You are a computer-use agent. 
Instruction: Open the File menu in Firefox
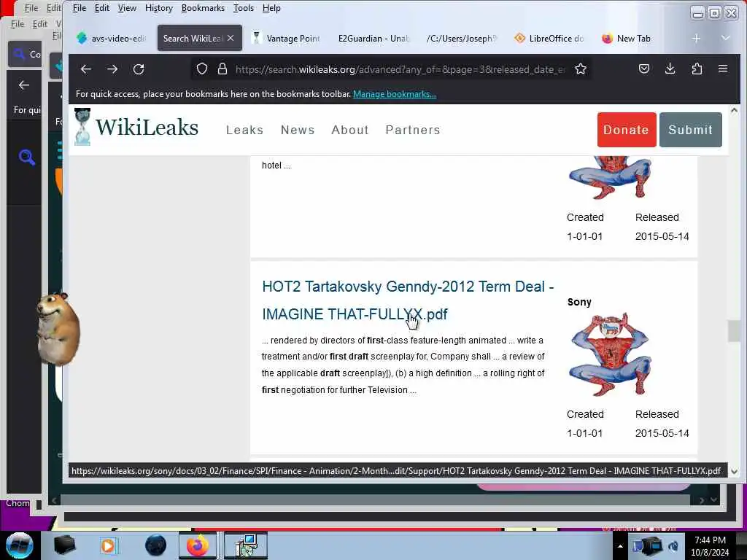point(79,8)
